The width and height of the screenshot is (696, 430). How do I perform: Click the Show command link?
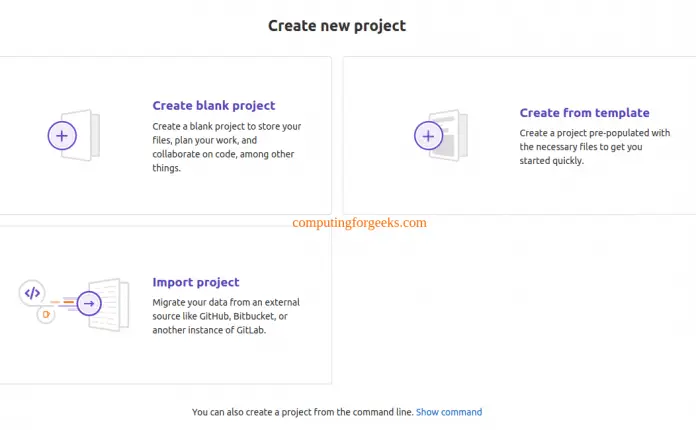tap(449, 412)
